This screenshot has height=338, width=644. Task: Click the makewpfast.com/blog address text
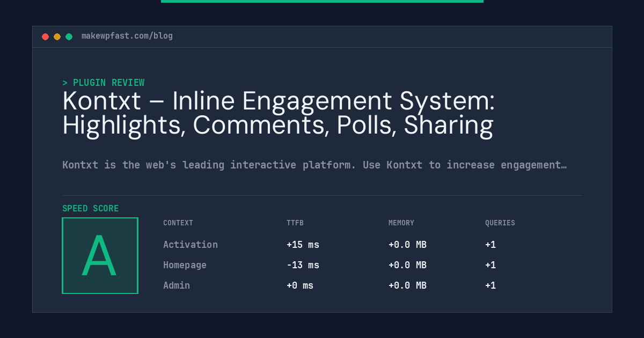(127, 36)
